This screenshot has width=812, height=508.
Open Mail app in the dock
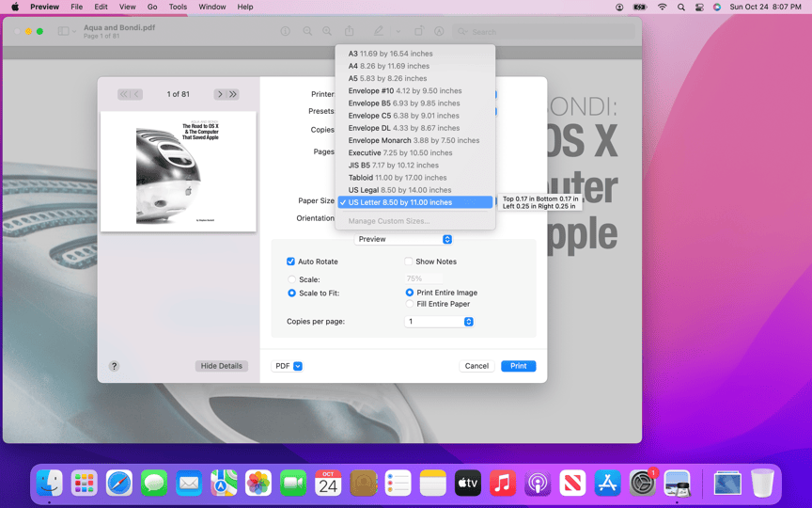(189, 484)
